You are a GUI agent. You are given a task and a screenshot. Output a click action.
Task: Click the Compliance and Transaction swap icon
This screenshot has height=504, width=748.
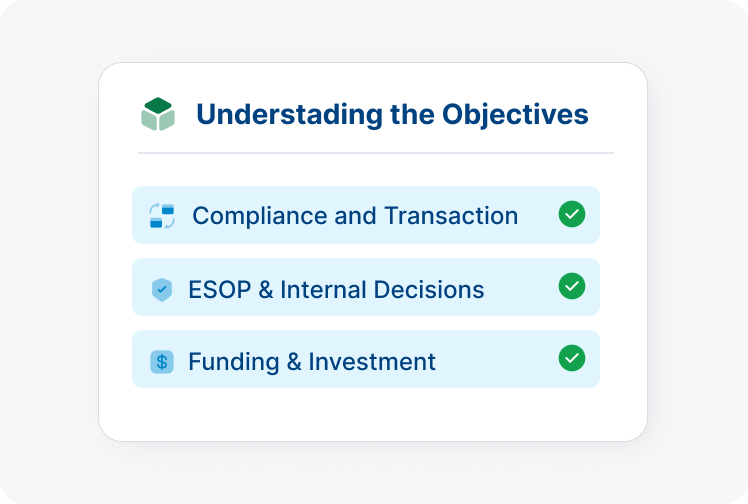click(x=162, y=215)
